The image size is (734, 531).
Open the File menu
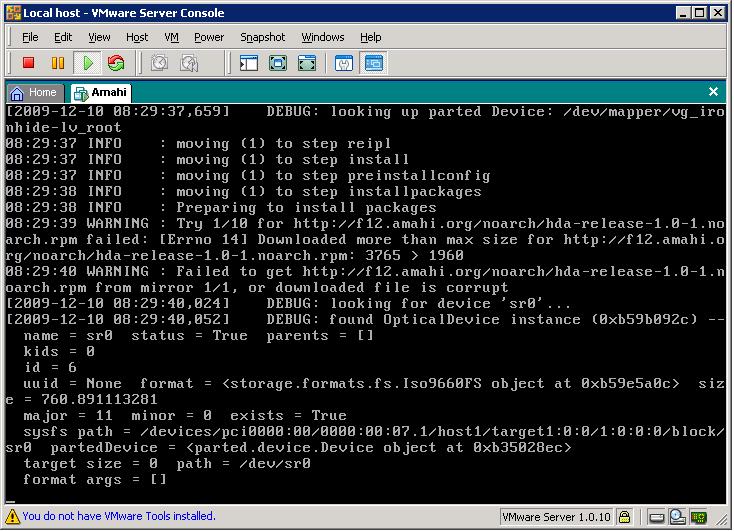click(30, 37)
